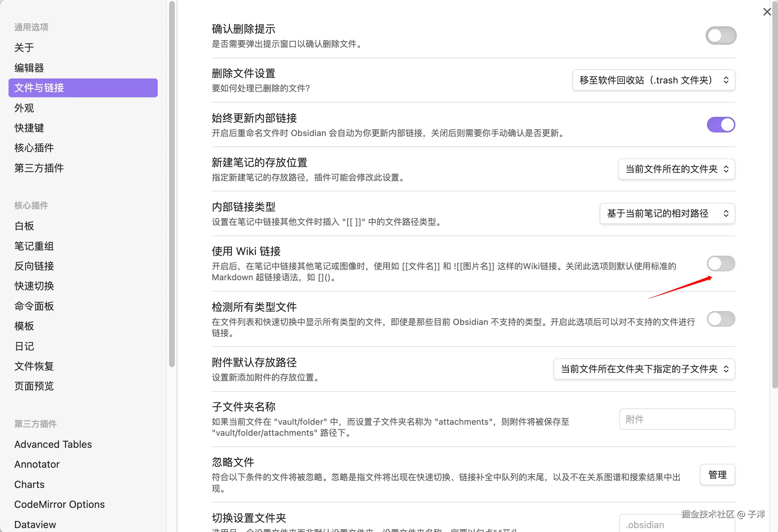Click the sidebar vertical scrollbar

[172, 185]
